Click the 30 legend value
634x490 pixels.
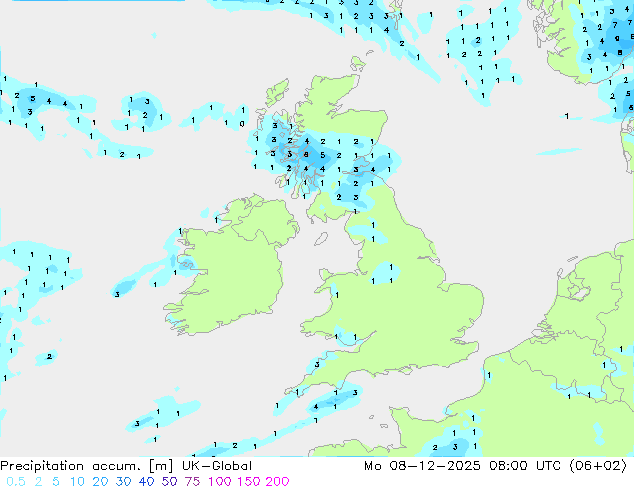click(x=123, y=482)
